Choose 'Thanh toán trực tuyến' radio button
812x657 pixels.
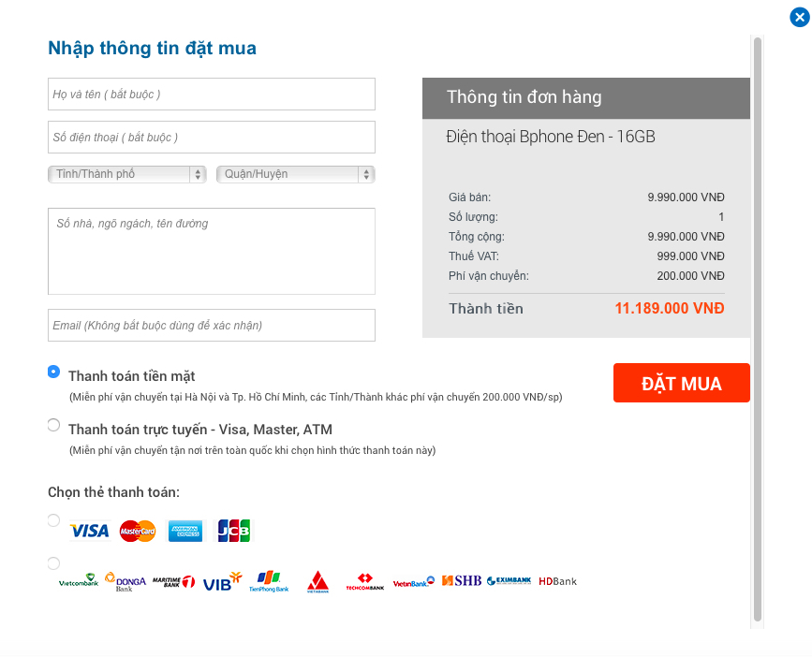click(x=54, y=425)
